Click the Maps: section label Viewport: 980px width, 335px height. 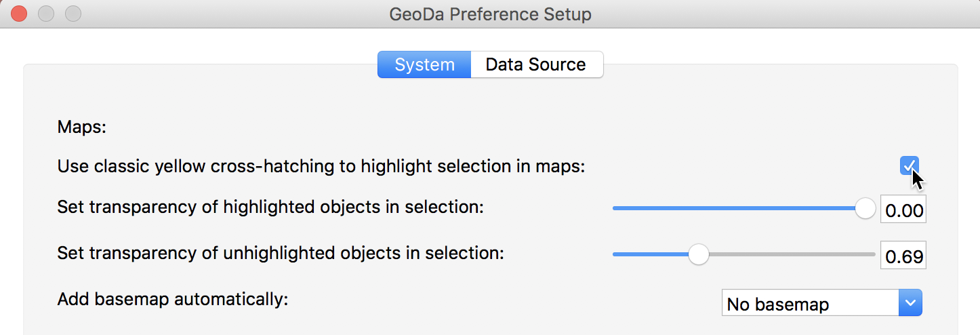(82, 127)
